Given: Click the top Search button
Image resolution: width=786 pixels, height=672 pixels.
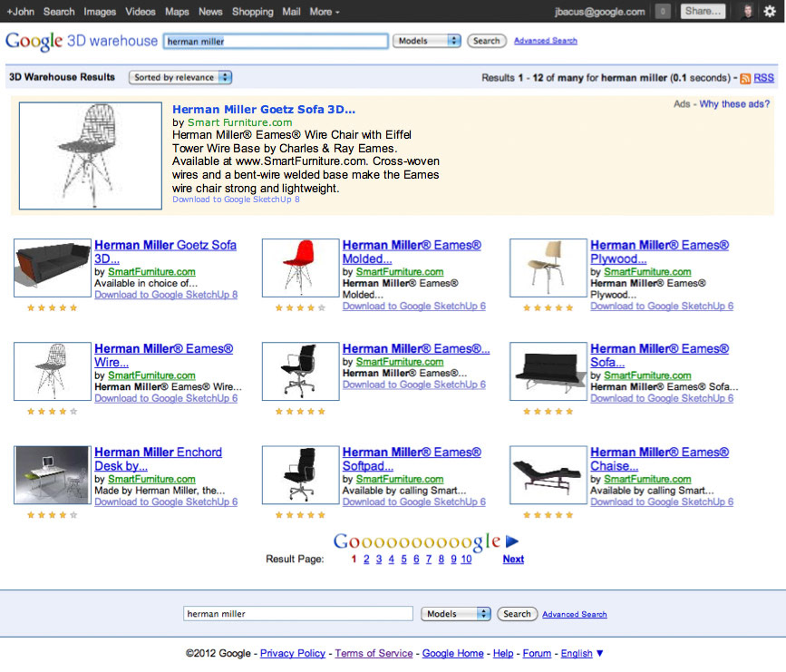Looking at the screenshot, I should (487, 41).
